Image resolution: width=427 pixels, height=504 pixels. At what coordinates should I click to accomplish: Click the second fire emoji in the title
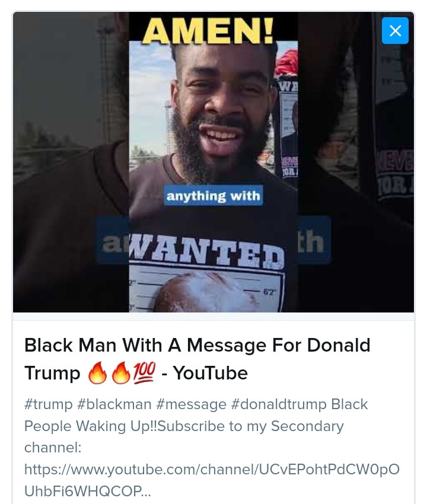pos(121,373)
